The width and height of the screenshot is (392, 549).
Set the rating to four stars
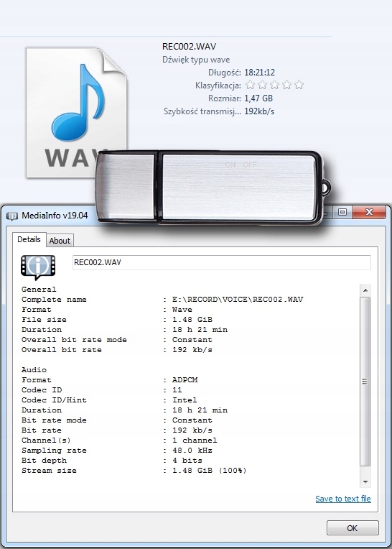(286, 85)
